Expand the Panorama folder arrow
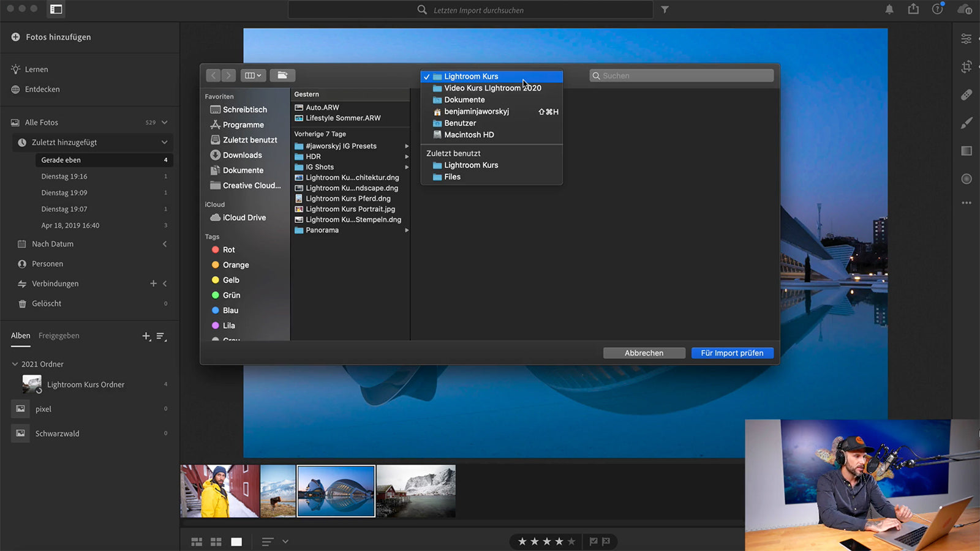980x551 pixels. tap(407, 230)
